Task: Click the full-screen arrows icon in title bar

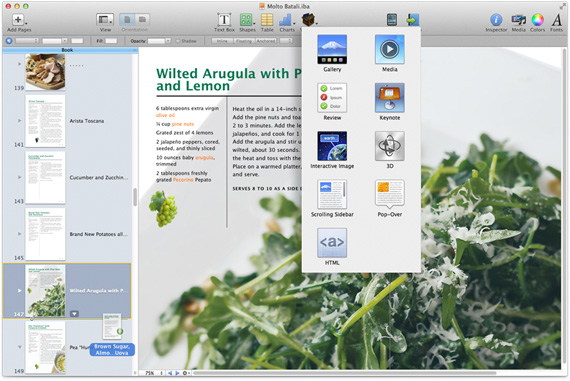Action: (x=563, y=6)
